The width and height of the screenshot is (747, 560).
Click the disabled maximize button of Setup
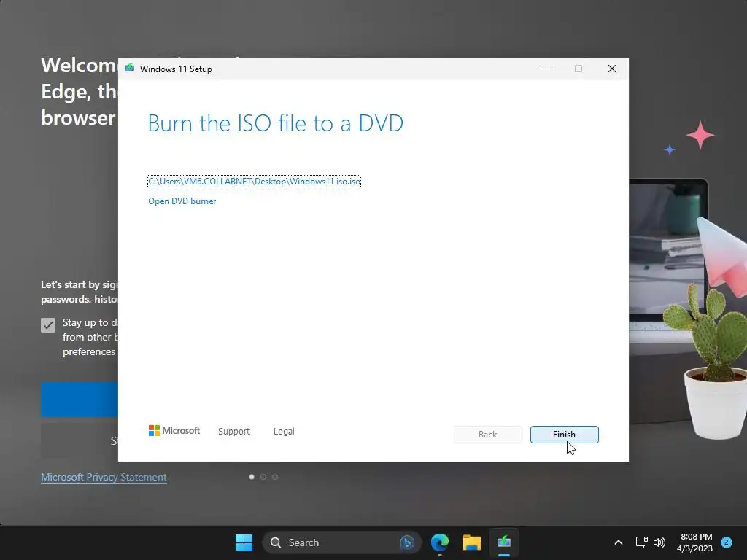tap(578, 69)
